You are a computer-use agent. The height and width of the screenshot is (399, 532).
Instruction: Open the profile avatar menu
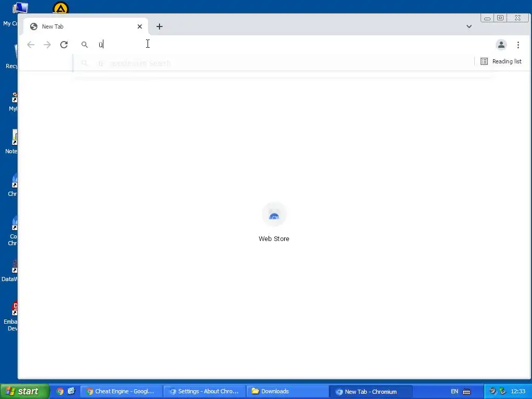501,45
